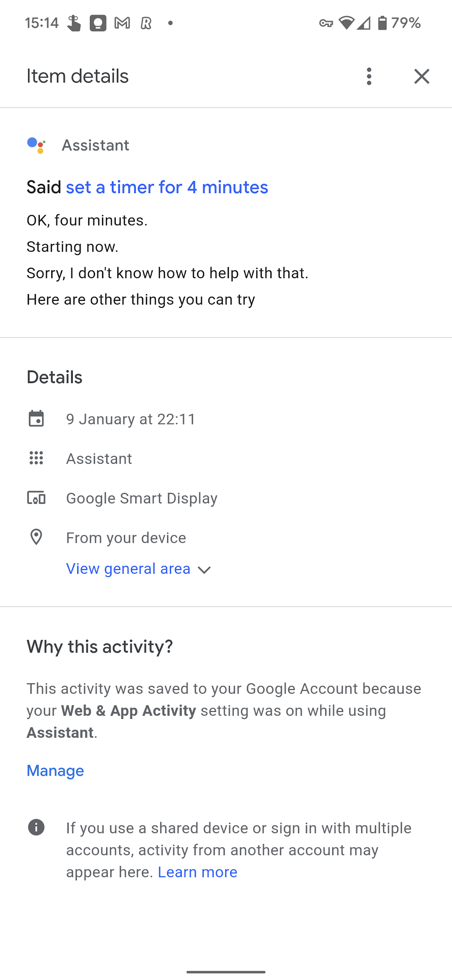Tap the Google Assistant logo icon
Viewport: 452px width, 980px height.
pos(36,145)
